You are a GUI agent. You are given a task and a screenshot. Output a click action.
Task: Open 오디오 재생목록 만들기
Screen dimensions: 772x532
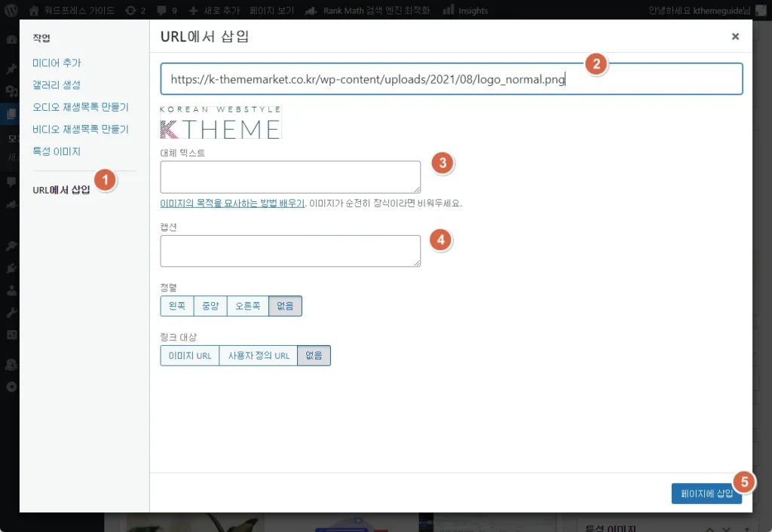tap(81, 107)
